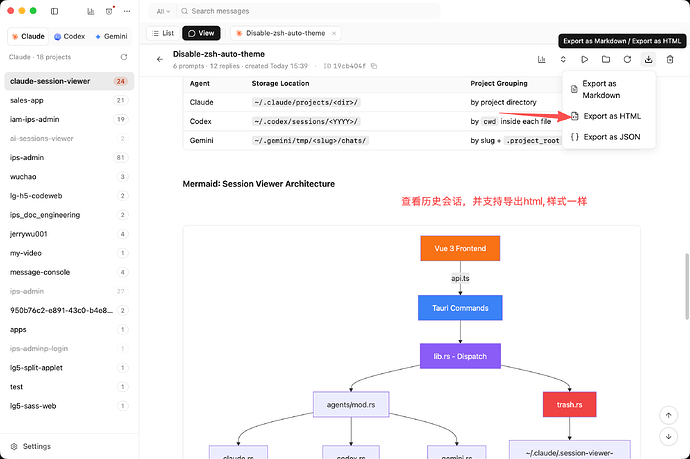Click the ~/.claude/projects/<dir>/ path cell
The image size is (690, 459).
pos(306,103)
